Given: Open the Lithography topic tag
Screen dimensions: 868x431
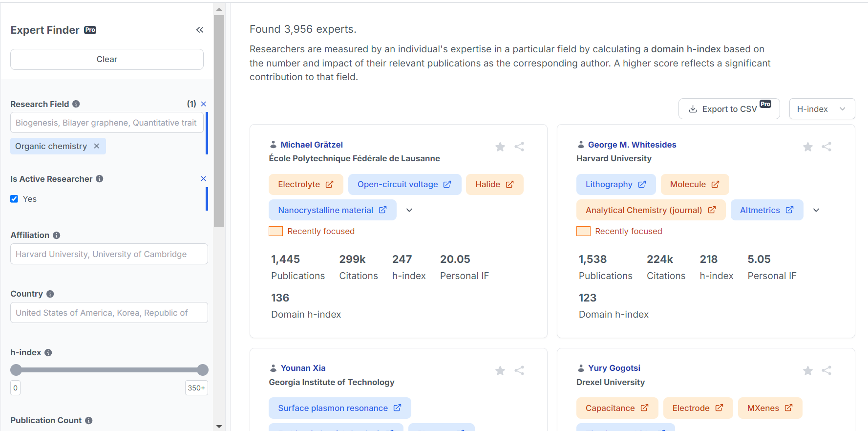Looking at the screenshot, I should pos(616,185).
